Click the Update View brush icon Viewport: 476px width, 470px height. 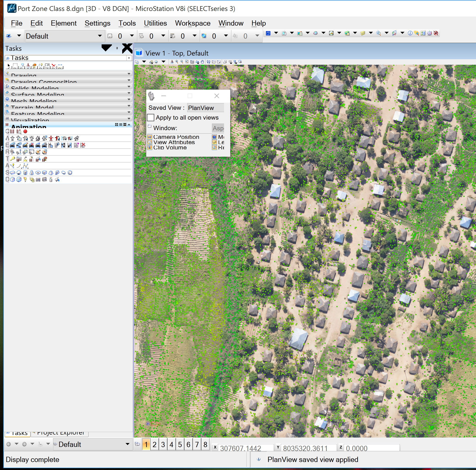(x=172, y=62)
